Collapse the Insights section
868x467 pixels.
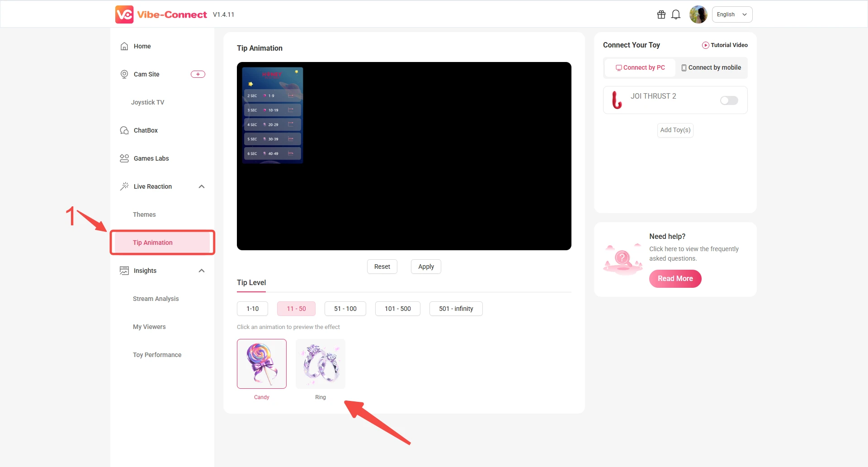pyautogui.click(x=202, y=271)
